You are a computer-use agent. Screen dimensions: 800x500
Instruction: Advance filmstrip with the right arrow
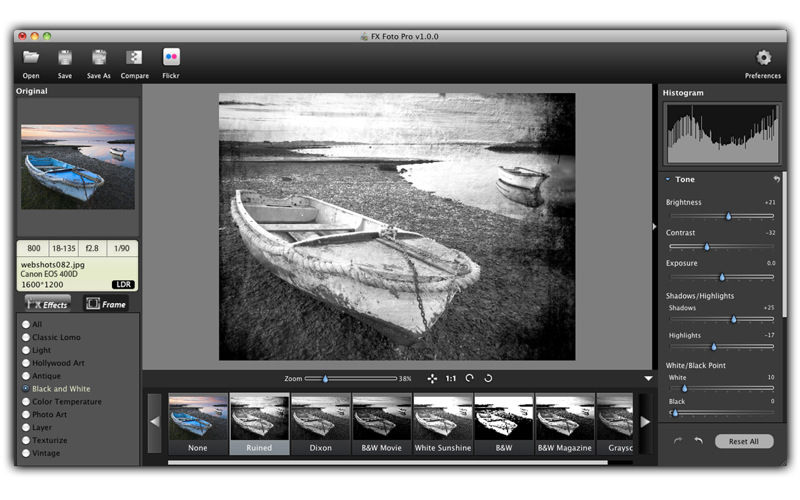[x=645, y=422]
